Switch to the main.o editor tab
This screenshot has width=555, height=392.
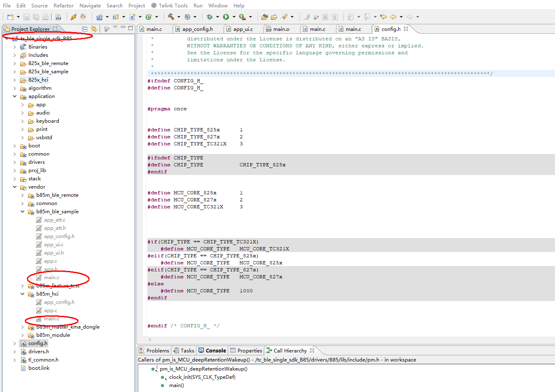click(281, 29)
